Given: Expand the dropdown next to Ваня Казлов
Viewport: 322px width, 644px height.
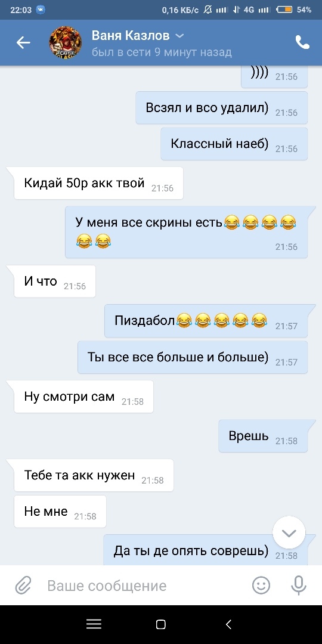Looking at the screenshot, I should tap(179, 36).
